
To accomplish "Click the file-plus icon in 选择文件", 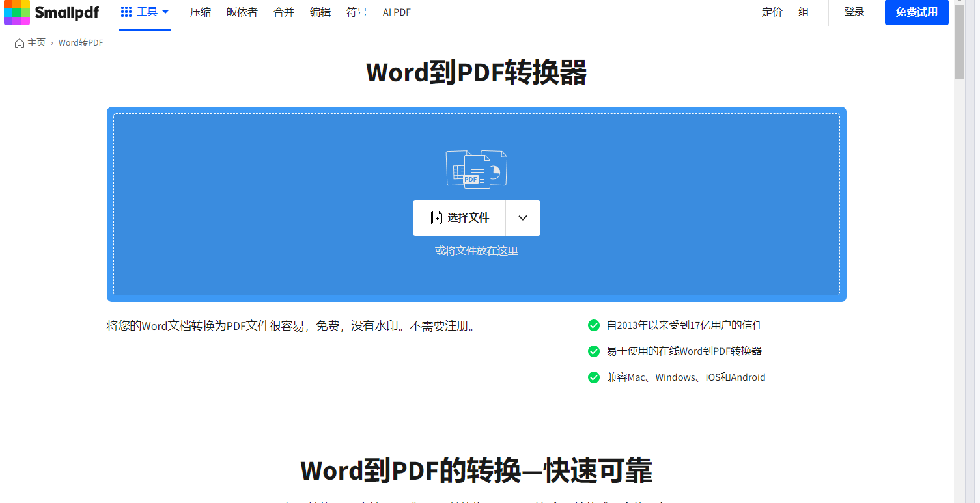I will point(436,218).
